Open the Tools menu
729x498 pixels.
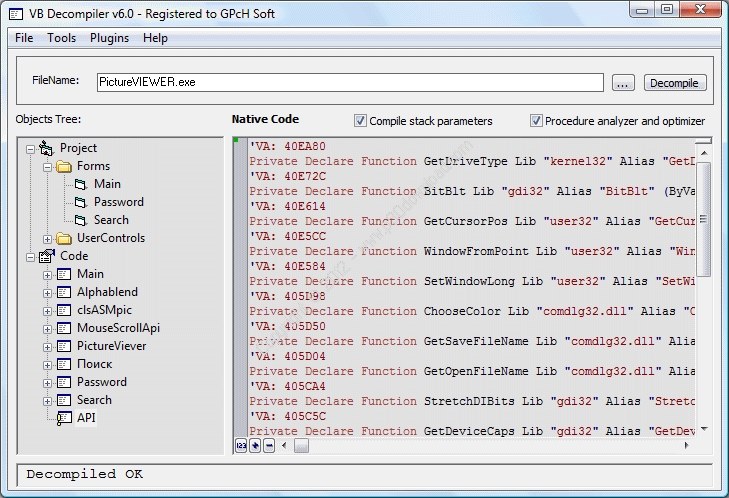pos(61,38)
